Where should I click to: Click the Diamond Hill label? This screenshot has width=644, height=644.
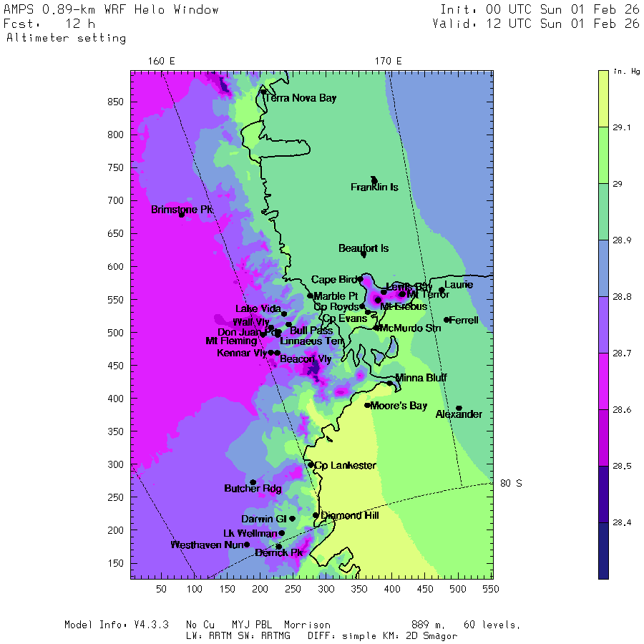(349, 515)
